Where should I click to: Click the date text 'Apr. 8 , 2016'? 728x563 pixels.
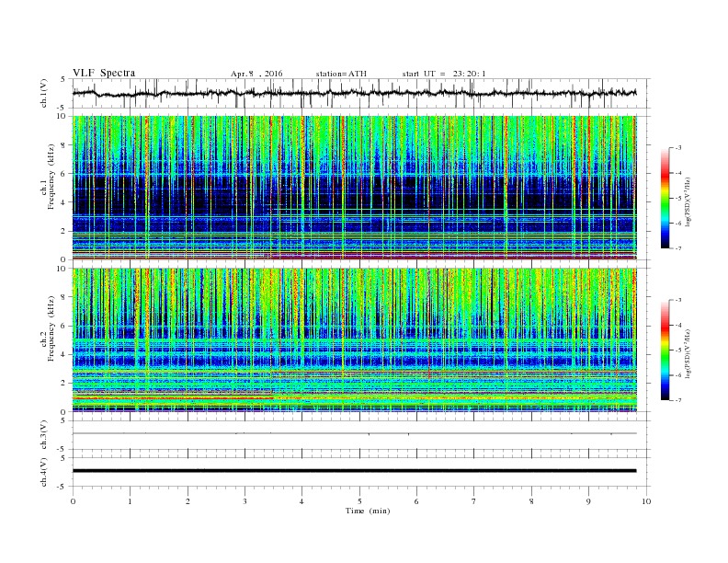pyautogui.click(x=256, y=74)
